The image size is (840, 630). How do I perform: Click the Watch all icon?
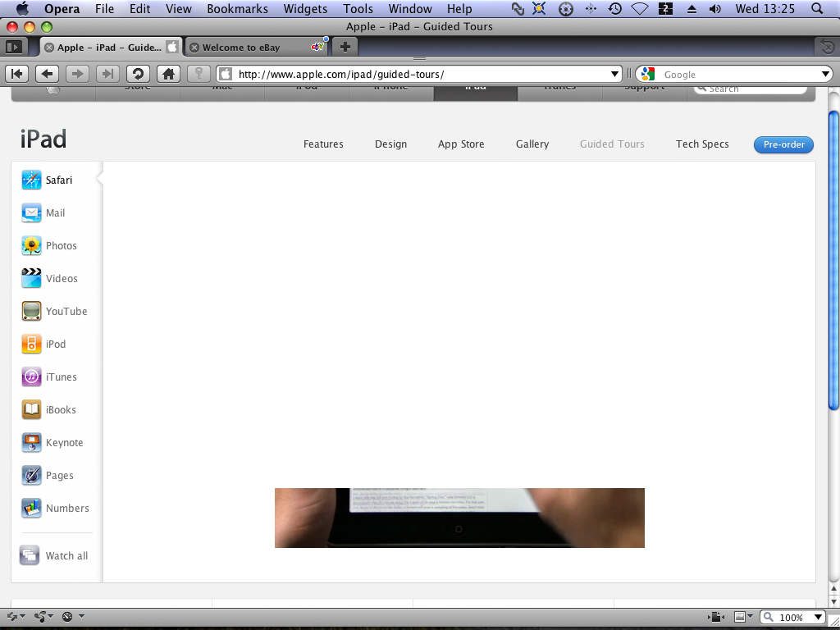click(30, 555)
